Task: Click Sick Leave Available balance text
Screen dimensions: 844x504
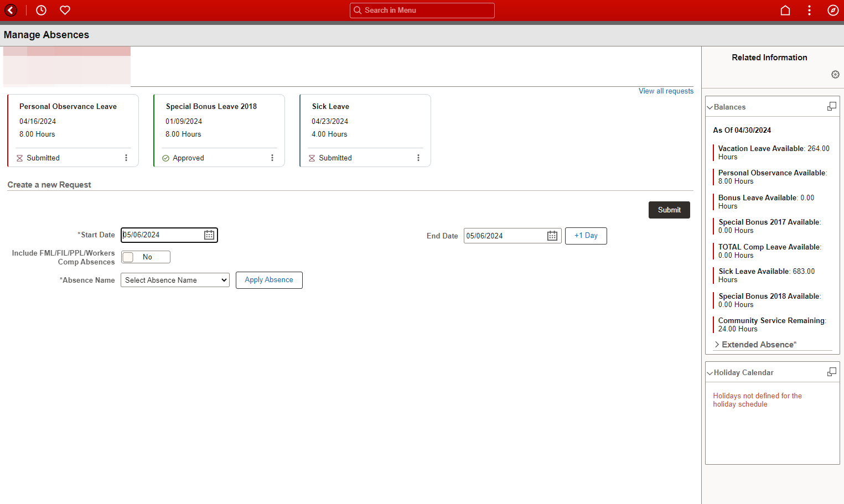Action: point(767,276)
